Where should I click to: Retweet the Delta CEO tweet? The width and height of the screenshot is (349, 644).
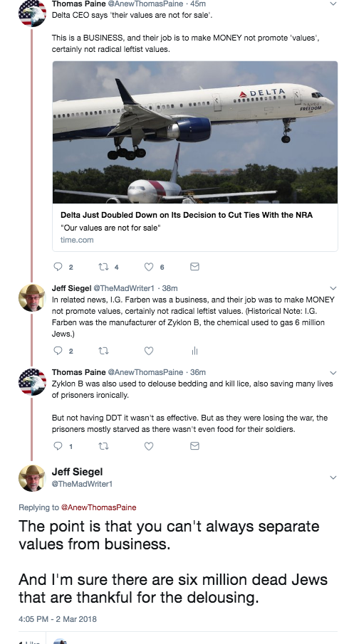pos(103,267)
